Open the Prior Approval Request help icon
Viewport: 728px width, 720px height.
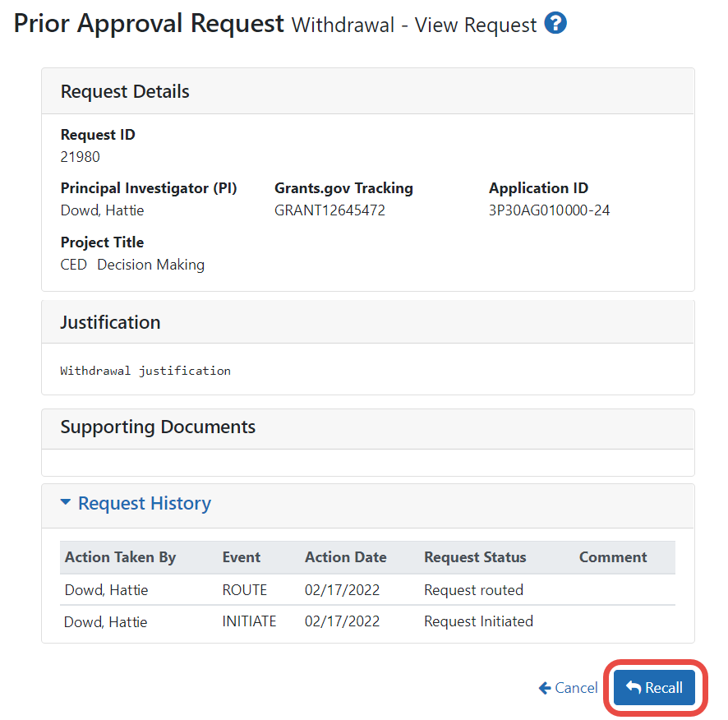[555, 23]
